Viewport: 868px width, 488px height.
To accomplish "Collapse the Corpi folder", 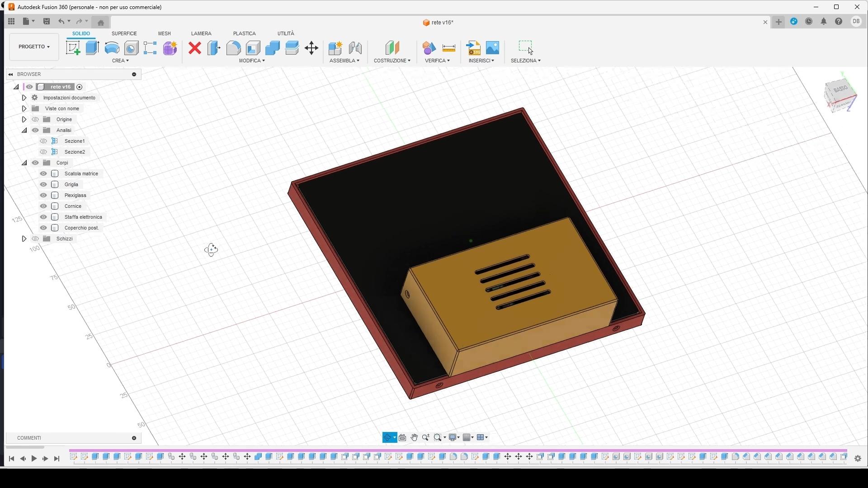I will pos(24,163).
